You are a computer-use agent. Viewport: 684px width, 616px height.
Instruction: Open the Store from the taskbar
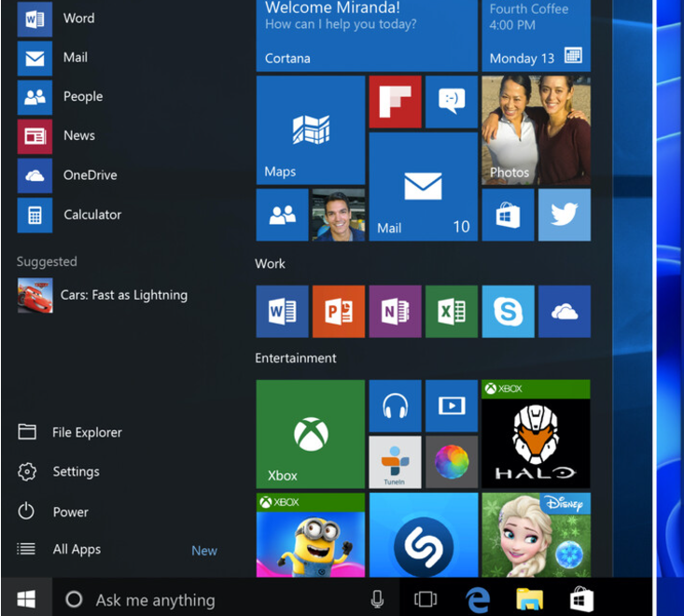(582, 599)
